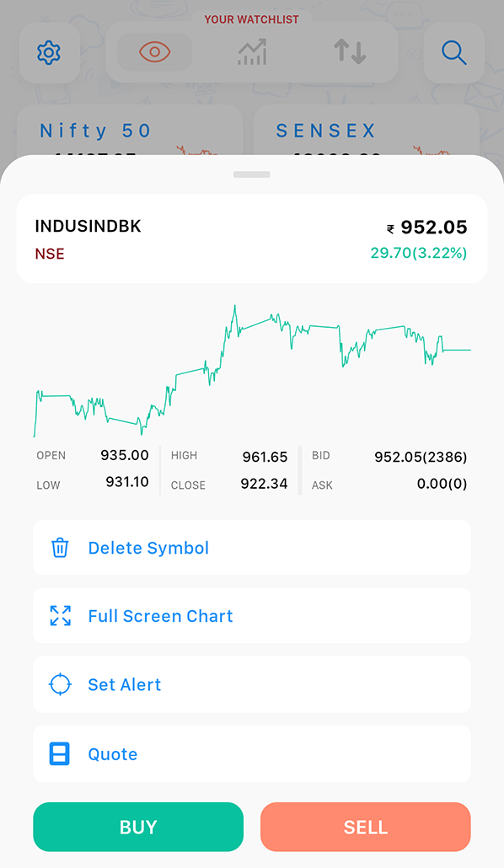This screenshot has width=504, height=868.
Task: Tap the Nifty 50 index card
Action: pos(130,131)
